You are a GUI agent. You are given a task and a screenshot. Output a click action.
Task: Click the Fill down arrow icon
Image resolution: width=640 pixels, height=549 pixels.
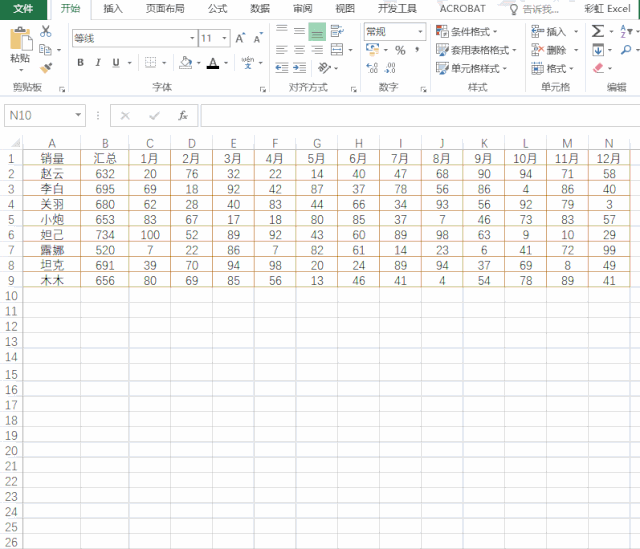click(x=598, y=50)
